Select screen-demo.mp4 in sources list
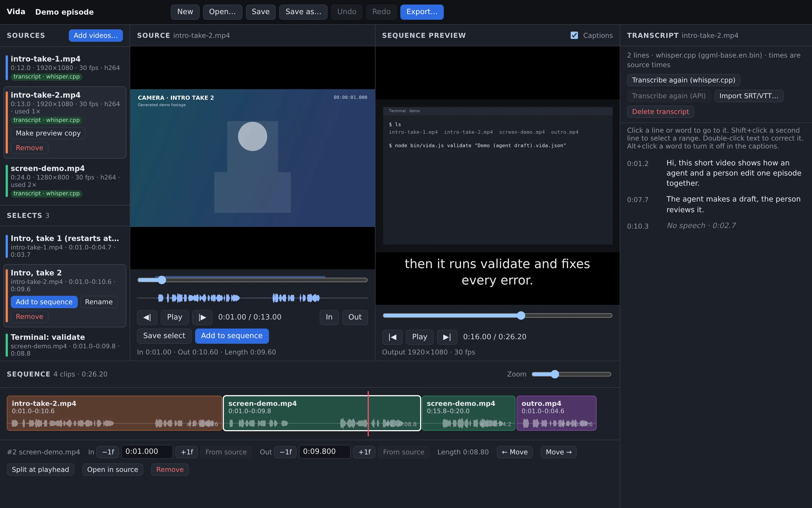The width and height of the screenshot is (812, 508). 65,181
